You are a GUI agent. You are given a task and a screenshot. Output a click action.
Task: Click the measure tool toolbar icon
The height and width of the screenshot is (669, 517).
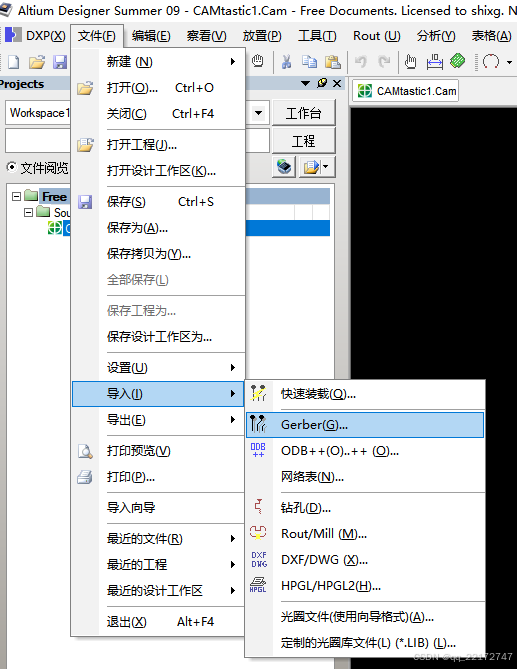point(434,62)
